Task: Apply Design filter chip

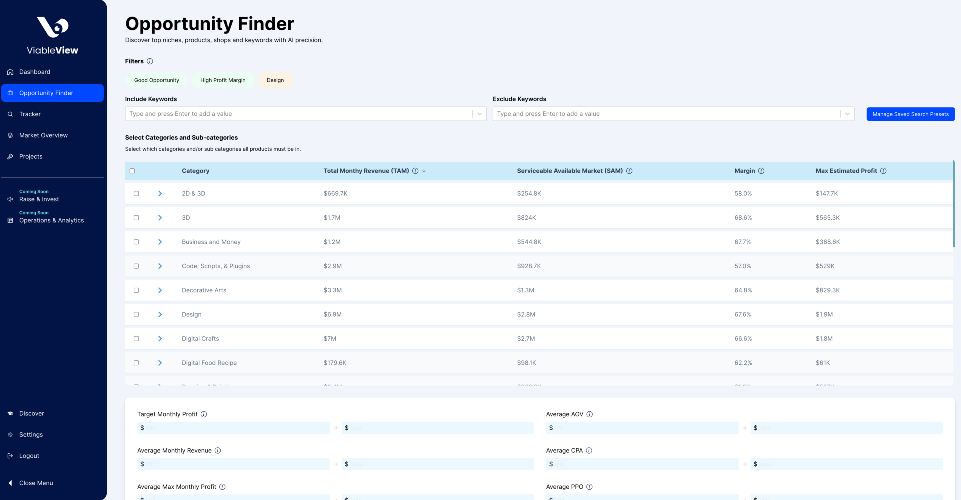Action: [275, 80]
